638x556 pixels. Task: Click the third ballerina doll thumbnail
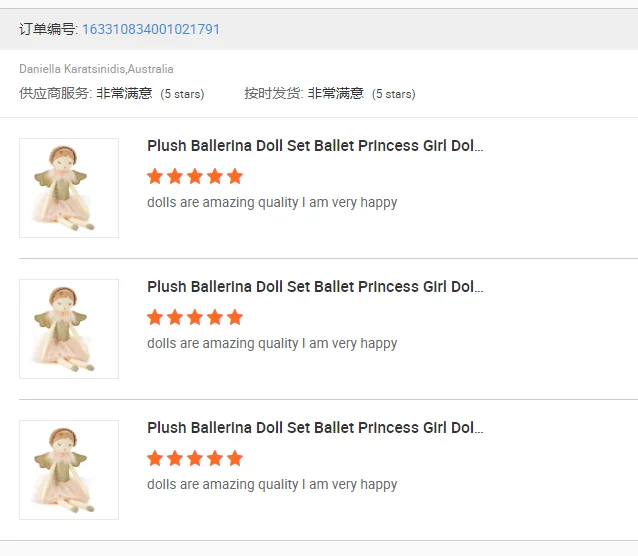[x=69, y=470]
